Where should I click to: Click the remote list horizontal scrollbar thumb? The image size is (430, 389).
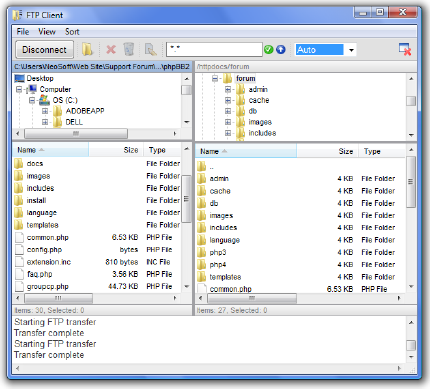pos(252,298)
